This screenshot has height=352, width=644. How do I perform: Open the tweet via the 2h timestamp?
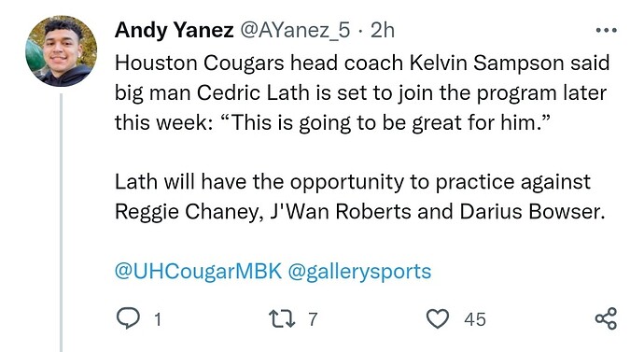pos(383,31)
